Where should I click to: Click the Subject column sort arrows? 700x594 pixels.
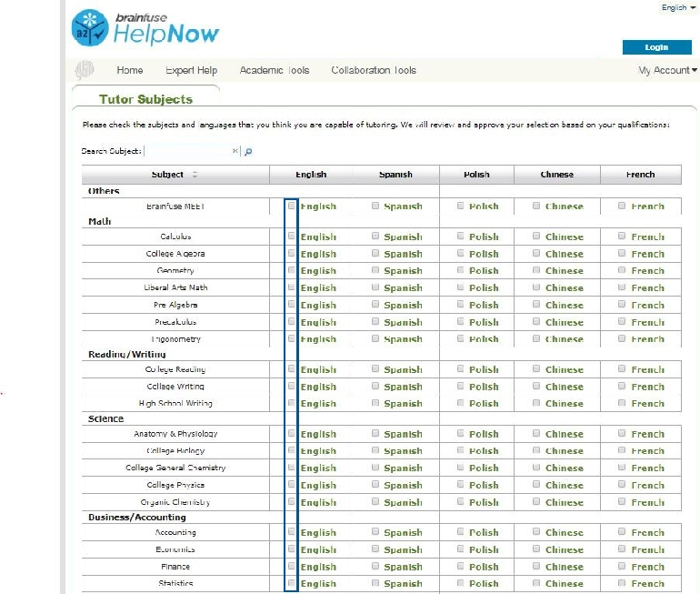tap(195, 175)
